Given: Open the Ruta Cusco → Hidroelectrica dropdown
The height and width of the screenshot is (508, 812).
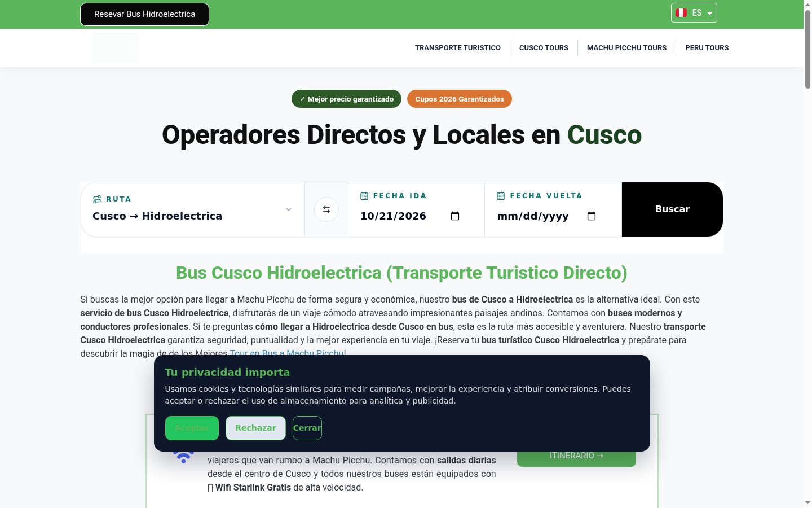Looking at the screenshot, I should [193, 209].
